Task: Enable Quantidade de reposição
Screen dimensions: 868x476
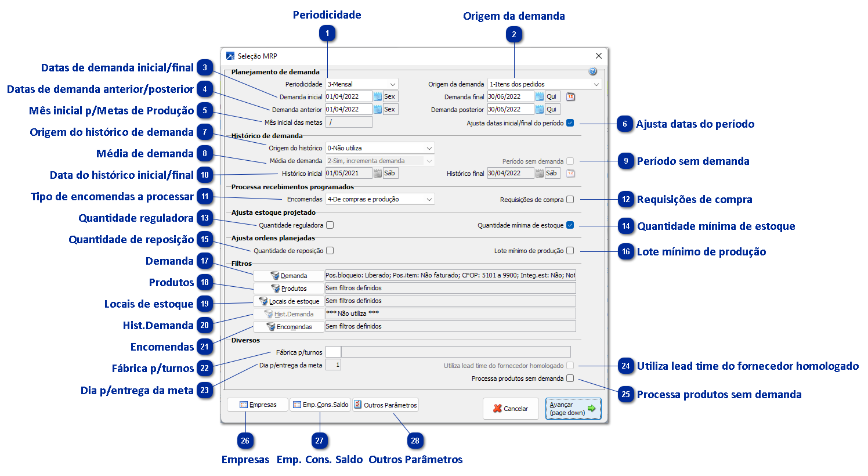Action: tap(330, 251)
